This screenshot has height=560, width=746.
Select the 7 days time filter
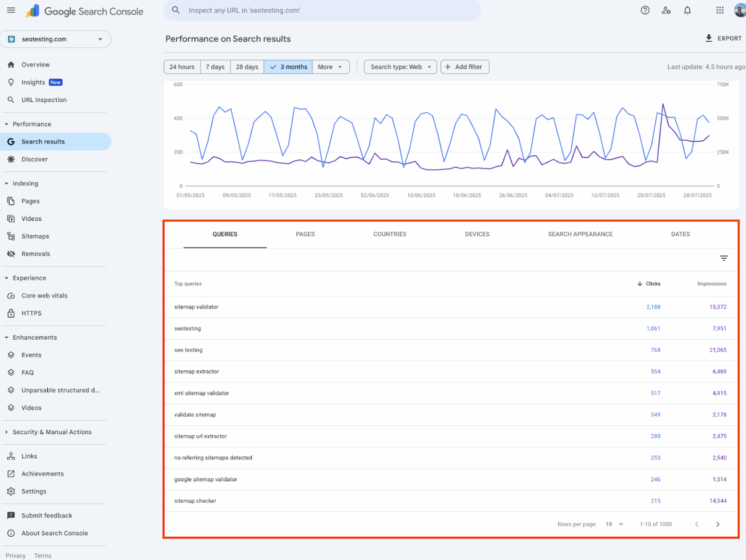[x=215, y=66]
